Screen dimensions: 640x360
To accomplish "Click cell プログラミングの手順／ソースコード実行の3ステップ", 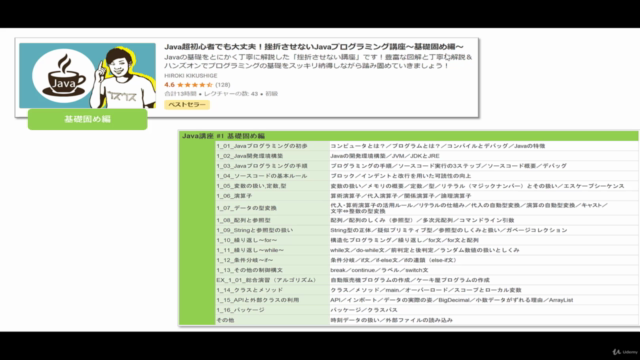I will 484,166.
